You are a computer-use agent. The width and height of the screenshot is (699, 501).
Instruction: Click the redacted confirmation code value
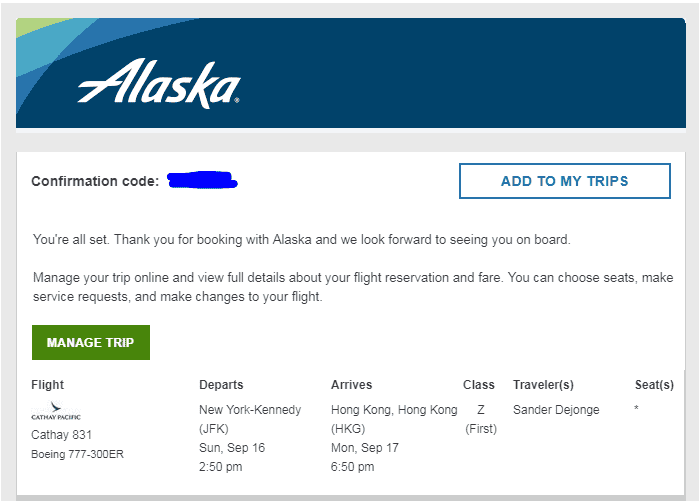[x=203, y=181]
